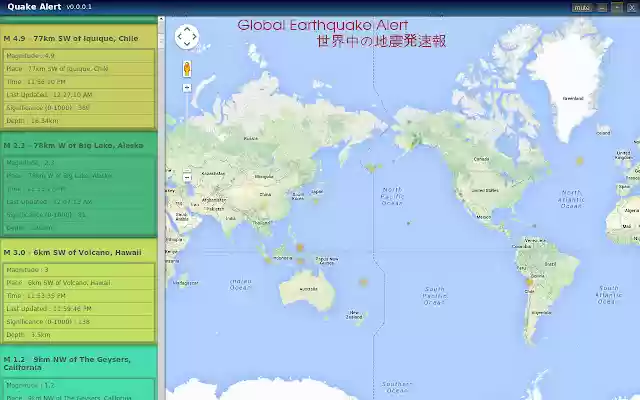Click the vertical zoom slider track
Viewport: 640px width, 400px height.
click(x=187, y=131)
